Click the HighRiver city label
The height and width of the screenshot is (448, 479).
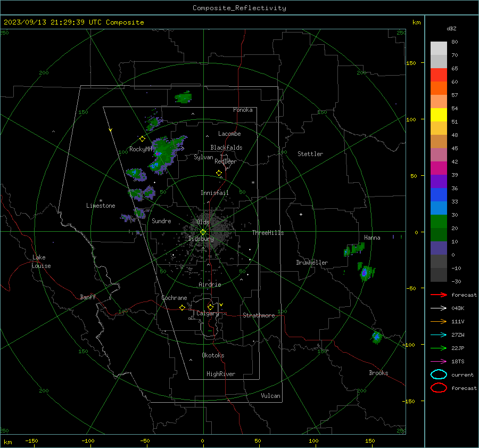(x=221, y=374)
